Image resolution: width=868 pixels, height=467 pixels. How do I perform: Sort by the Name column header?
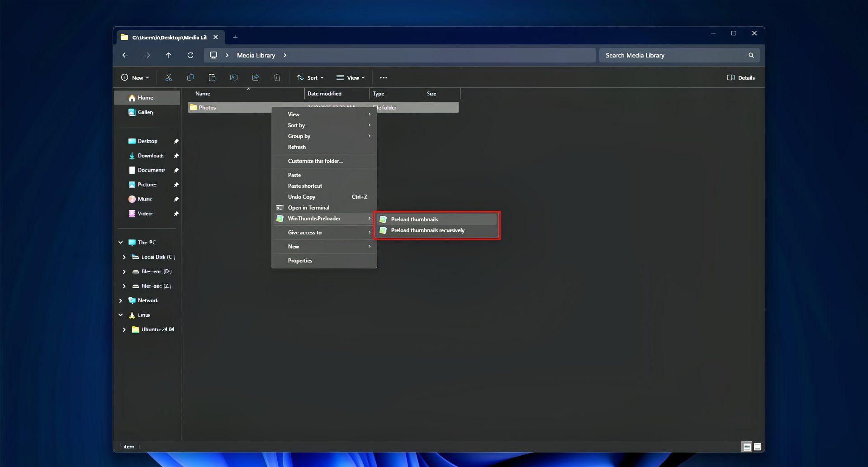246,94
